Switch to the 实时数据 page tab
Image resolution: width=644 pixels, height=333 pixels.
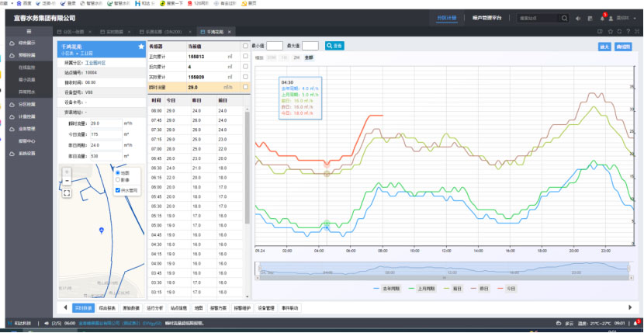[x=115, y=32]
